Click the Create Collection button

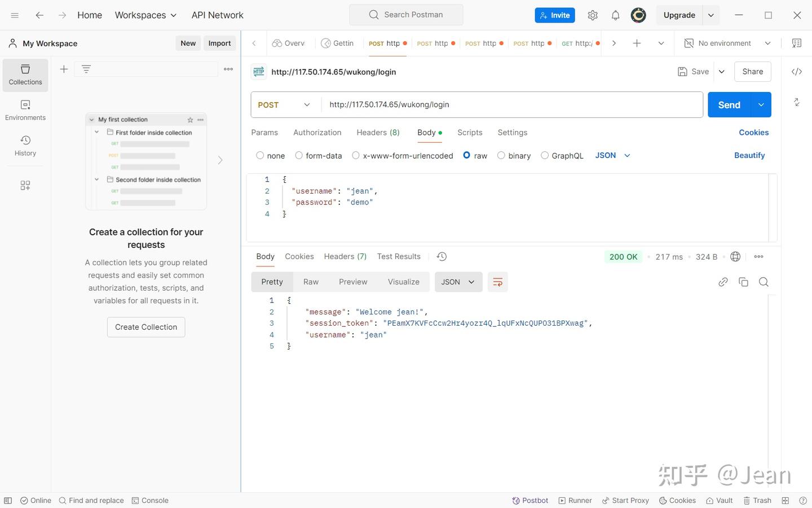[146, 327]
